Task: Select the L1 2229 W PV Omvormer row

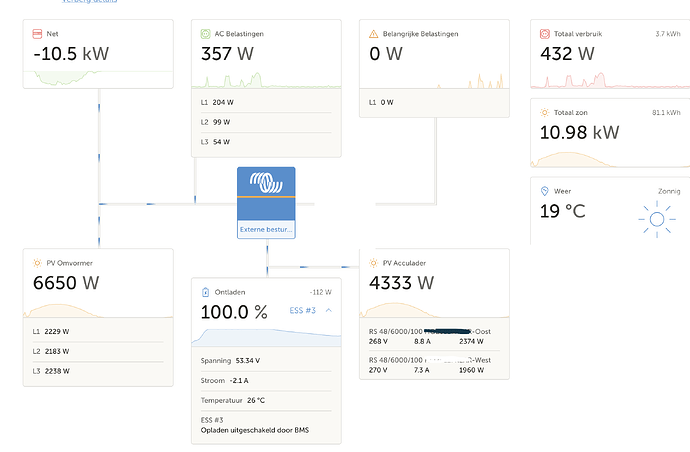Action: click(x=98, y=332)
